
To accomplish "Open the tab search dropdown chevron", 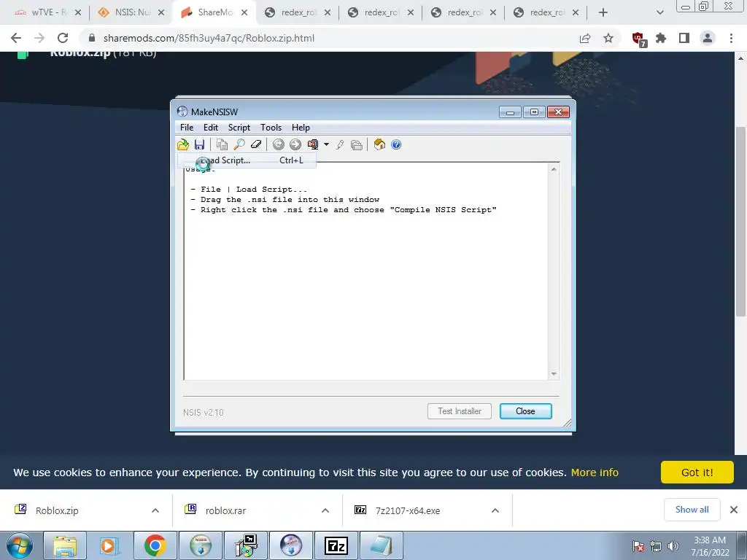I will click(x=659, y=12).
